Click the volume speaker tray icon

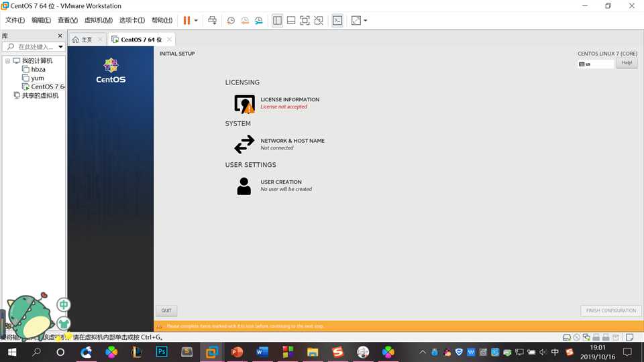(x=543, y=352)
